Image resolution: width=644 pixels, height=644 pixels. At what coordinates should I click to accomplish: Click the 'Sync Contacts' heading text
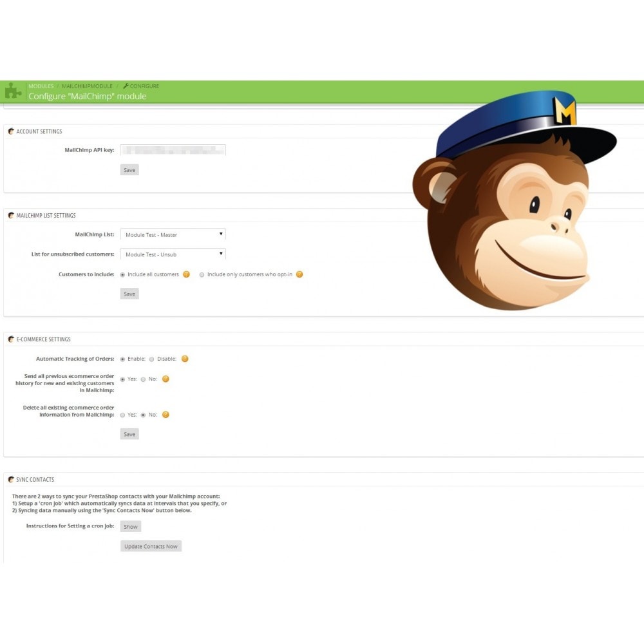tap(35, 479)
